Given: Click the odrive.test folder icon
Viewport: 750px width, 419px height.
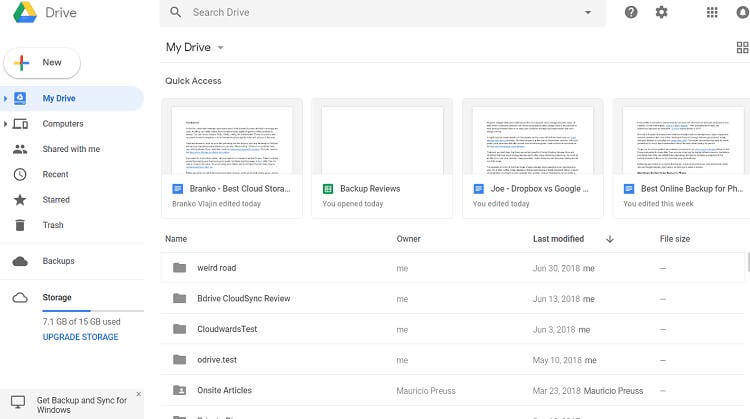Looking at the screenshot, I should point(179,360).
